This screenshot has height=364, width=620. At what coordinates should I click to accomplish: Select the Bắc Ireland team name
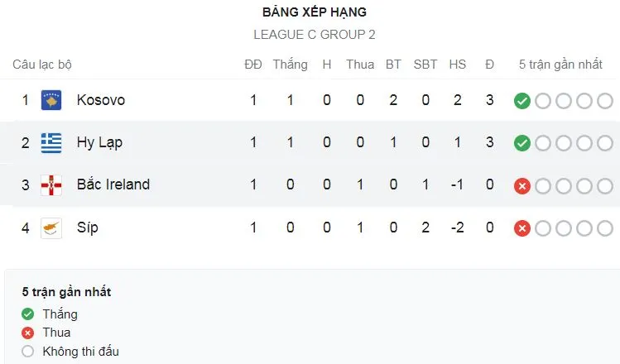[x=113, y=184]
